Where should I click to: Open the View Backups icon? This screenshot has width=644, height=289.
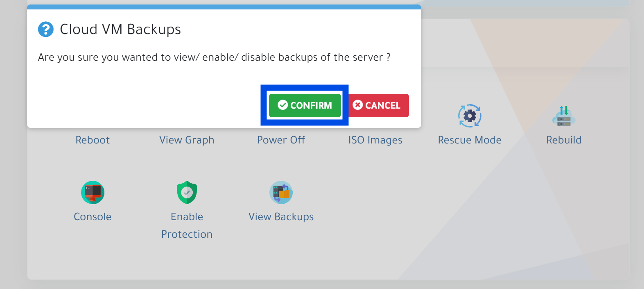[x=281, y=192]
